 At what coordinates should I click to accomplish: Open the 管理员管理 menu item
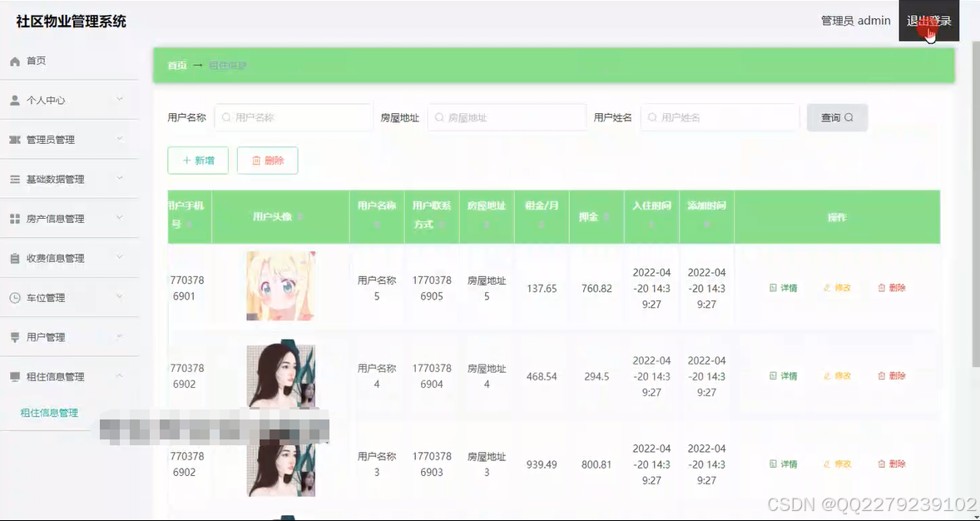point(57,139)
